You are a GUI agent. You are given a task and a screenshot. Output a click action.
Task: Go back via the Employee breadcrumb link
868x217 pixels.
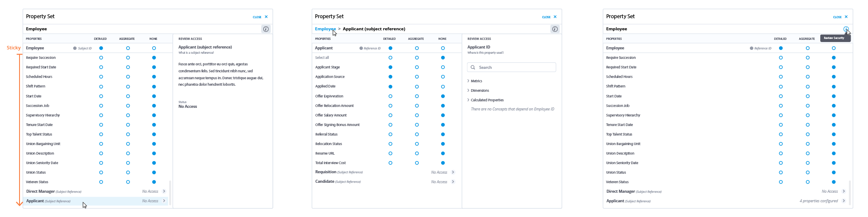(x=325, y=29)
